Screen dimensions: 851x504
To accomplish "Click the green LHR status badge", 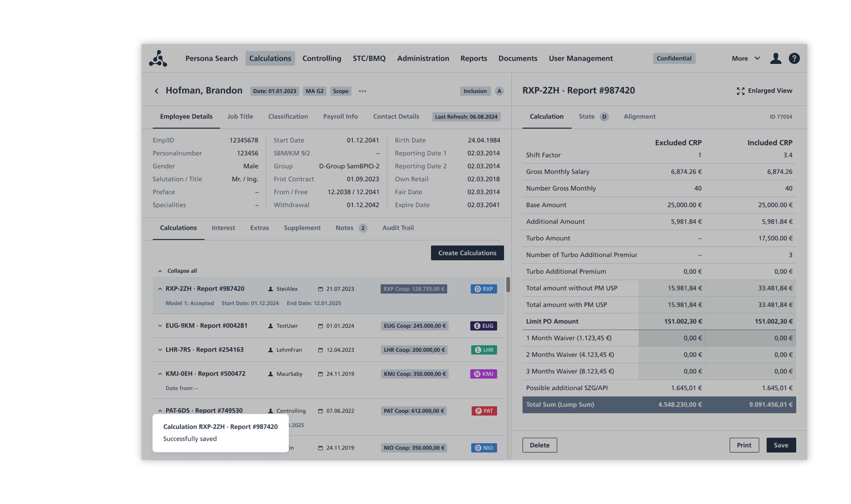I will pos(483,349).
